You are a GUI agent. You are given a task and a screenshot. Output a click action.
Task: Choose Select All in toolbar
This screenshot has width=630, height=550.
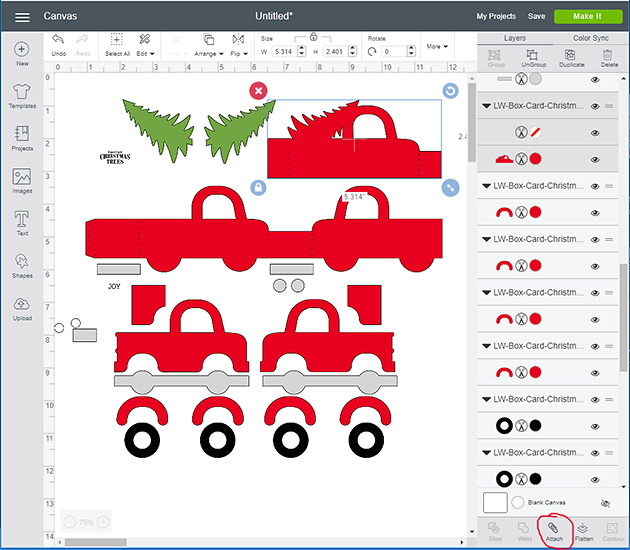(117, 45)
